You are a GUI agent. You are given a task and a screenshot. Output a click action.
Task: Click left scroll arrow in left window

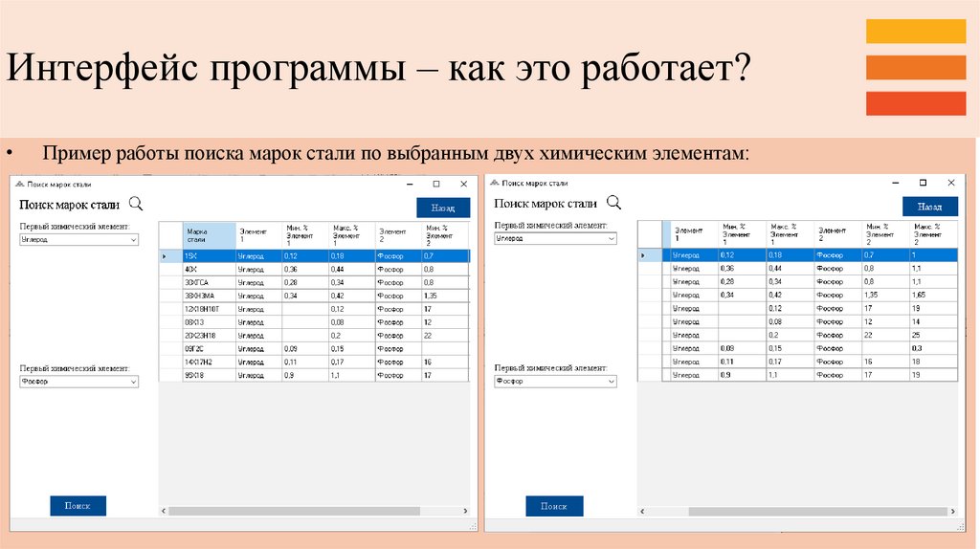(x=164, y=511)
